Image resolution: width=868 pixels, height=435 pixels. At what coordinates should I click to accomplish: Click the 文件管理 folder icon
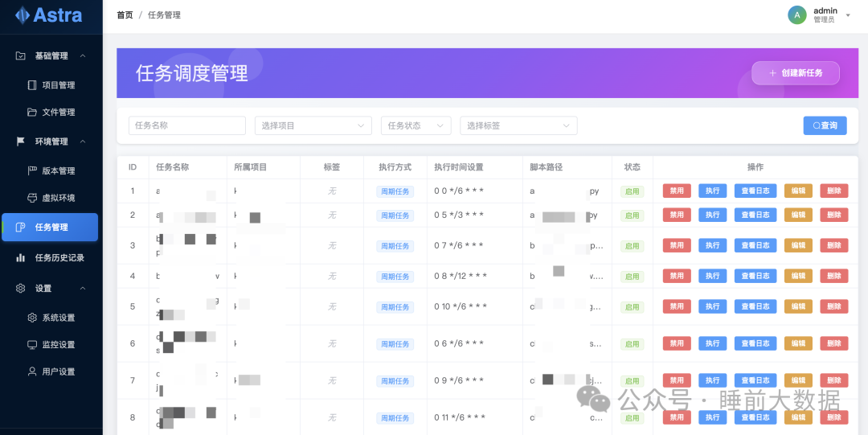point(32,112)
